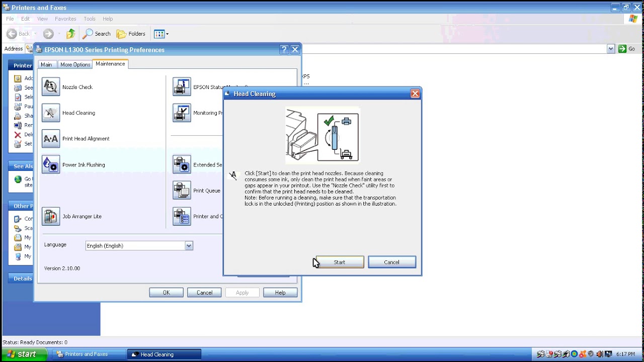
Task: Click the Up folder toolbar icon
Action: coord(71,34)
